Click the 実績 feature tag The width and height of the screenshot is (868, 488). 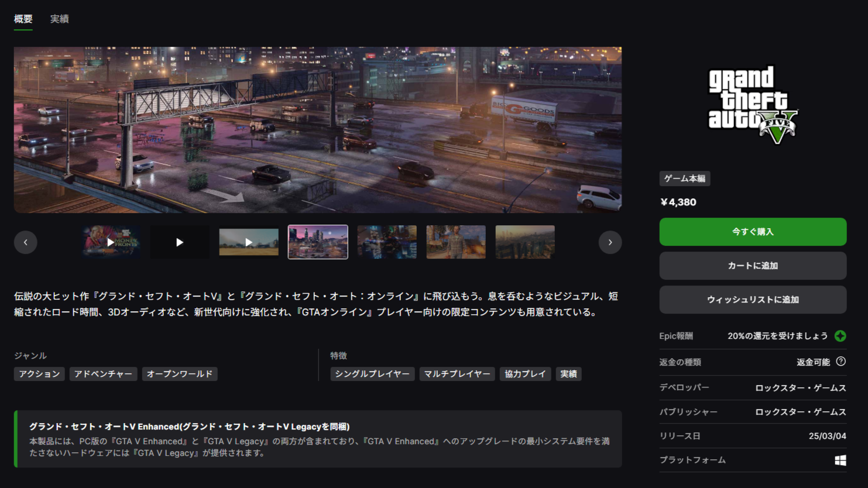coord(568,374)
